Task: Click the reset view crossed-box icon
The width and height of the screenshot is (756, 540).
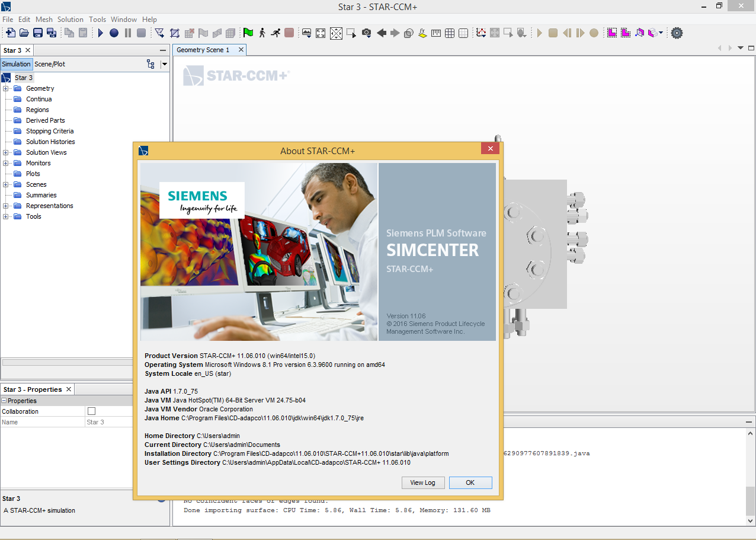Action: 336,33
